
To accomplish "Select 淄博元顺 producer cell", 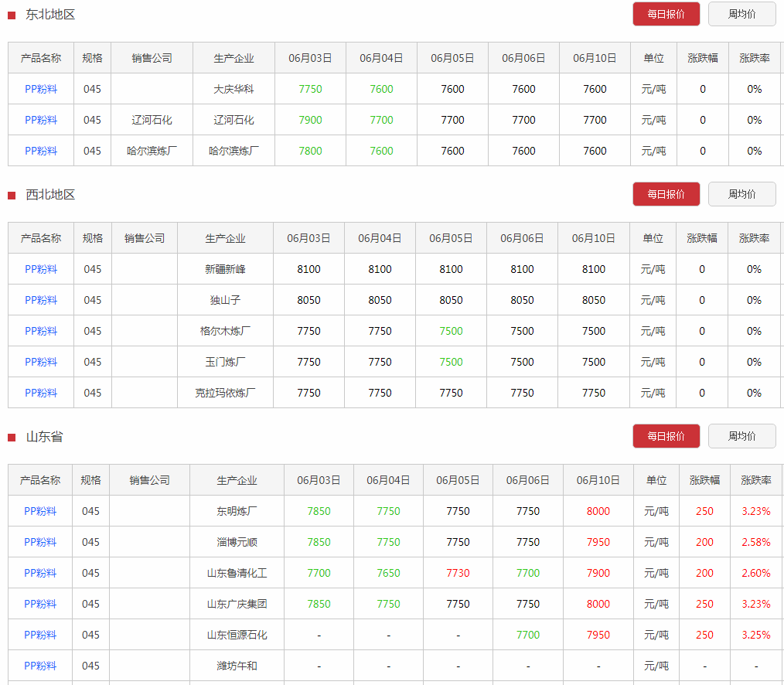I will (x=237, y=542).
